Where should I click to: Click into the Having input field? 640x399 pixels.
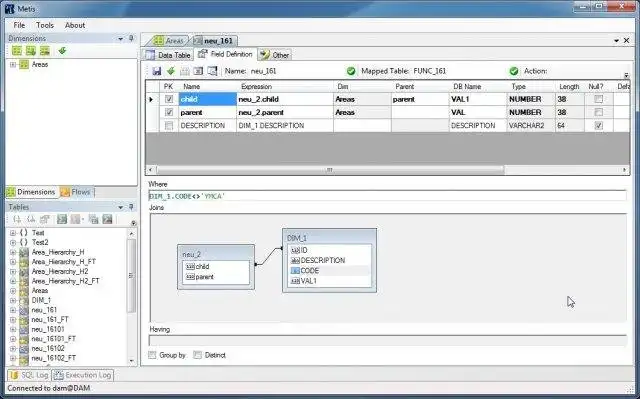click(387, 341)
